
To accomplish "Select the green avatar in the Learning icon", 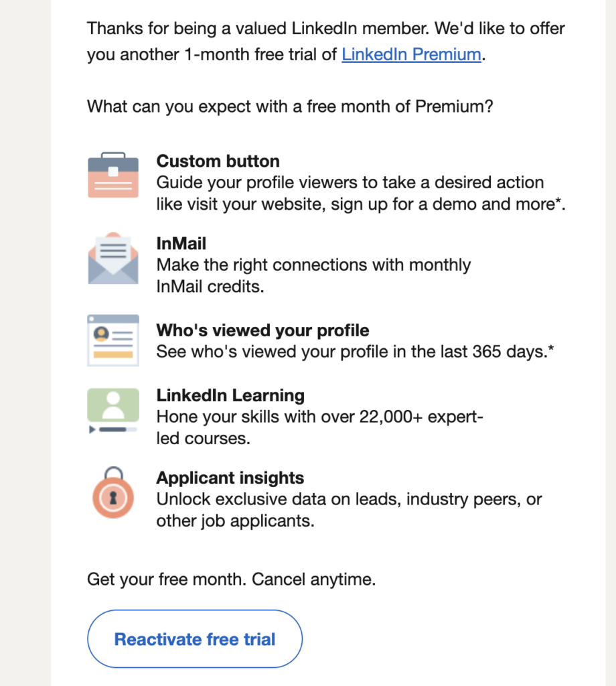I will point(112,405).
